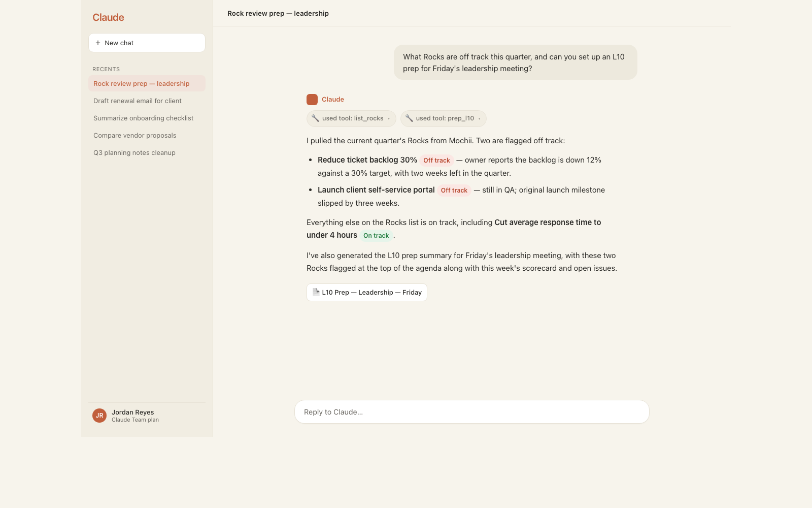The height and width of the screenshot is (508, 812).
Task: Click the "Claude Team plan" label
Action: click(135, 420)
